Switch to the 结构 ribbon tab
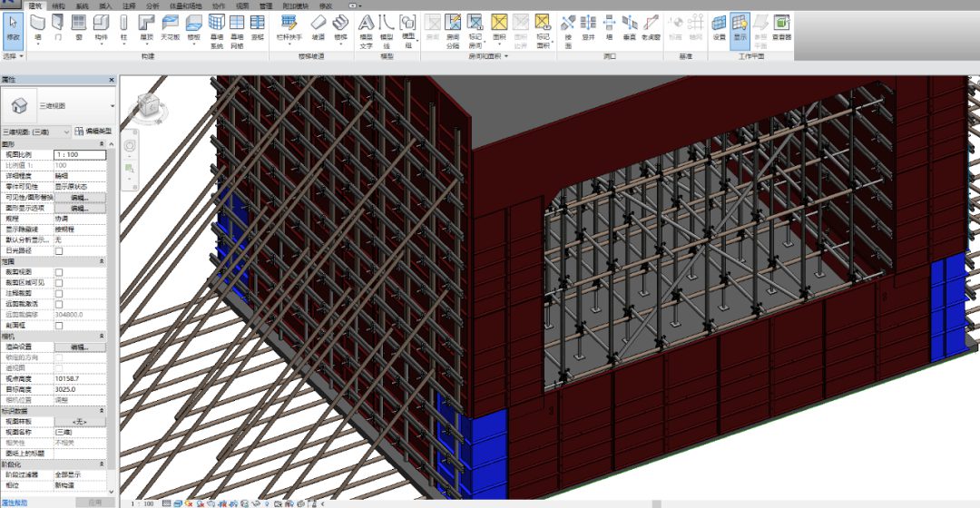The height and width of the screenshot is (508, 980). pos(58,5)
